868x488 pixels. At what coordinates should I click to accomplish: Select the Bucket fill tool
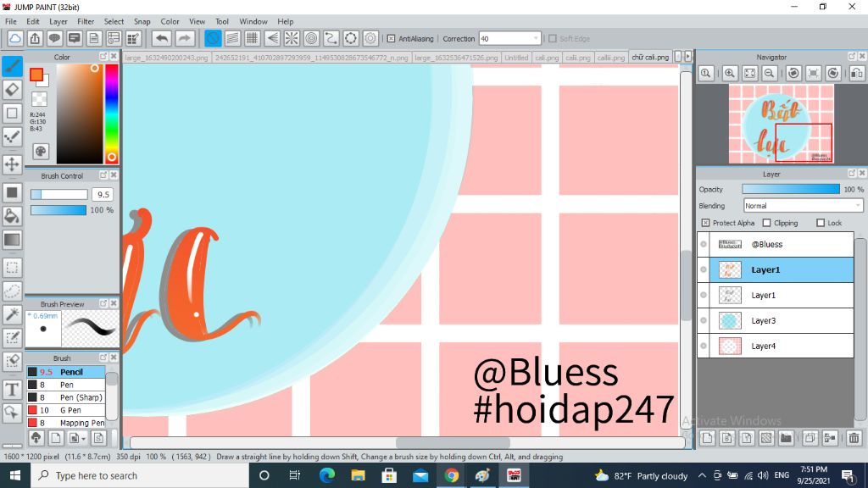coord(12,216)
